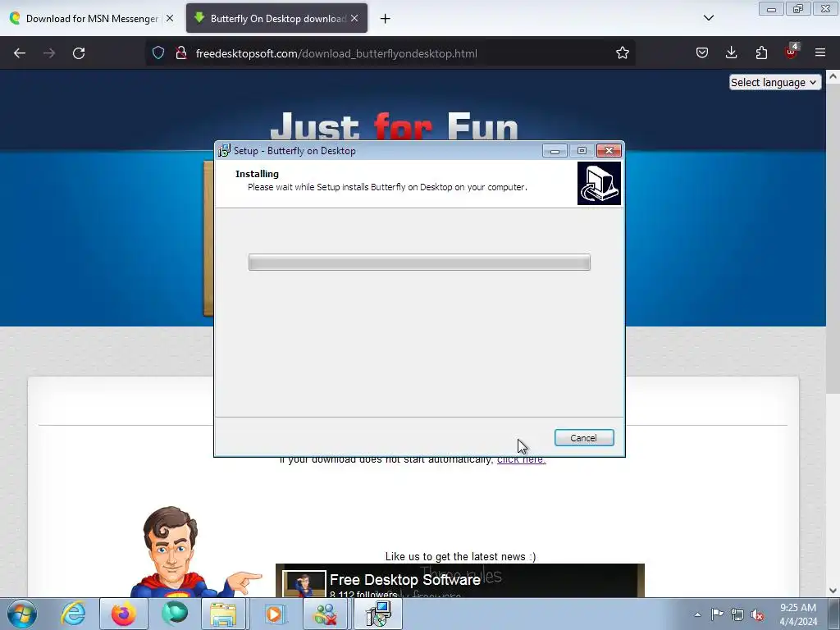Click the setup wizard computer icon
The image size is (840, 630).
click(x=599, y=184)
